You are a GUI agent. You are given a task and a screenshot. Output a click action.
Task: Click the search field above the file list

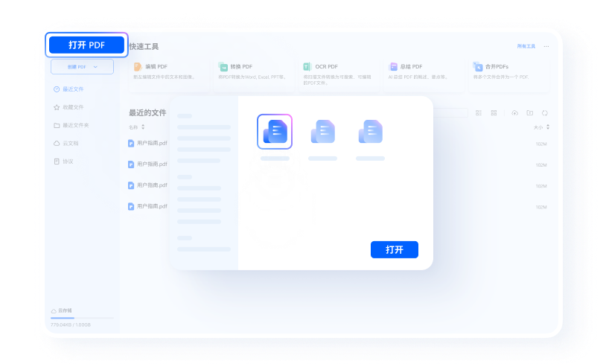(450, 112)
